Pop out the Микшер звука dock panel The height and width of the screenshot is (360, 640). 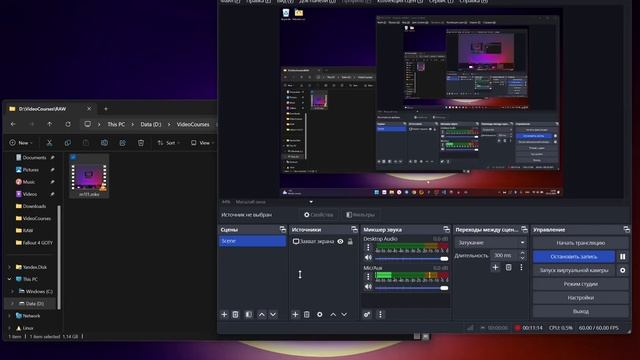(446, 229)
